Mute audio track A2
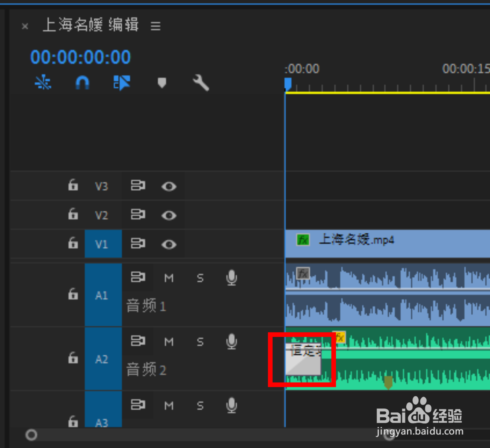490x448 pixels. click(169, 342)
